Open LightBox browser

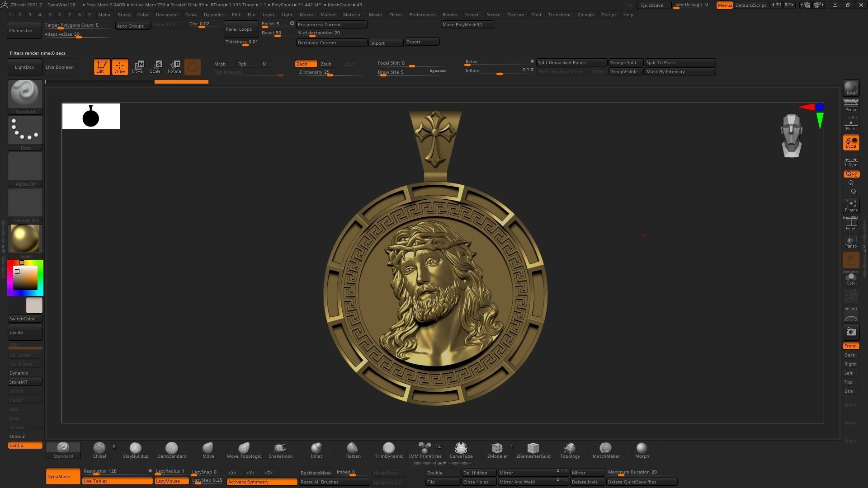pos(24,67)
